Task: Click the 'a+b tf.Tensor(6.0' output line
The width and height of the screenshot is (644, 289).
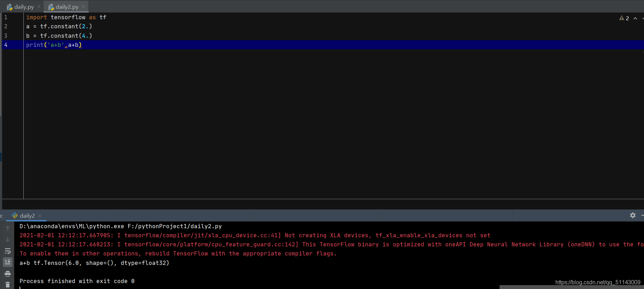Action: coord(94,263)
